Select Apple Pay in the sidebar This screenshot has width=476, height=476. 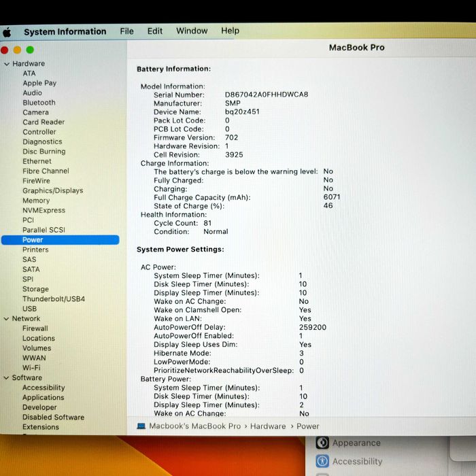click(39, 83)
